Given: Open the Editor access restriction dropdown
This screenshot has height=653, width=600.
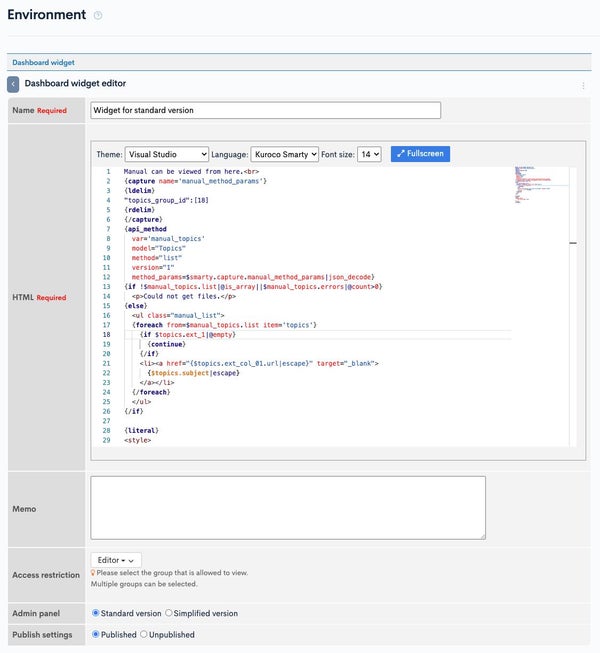Looking at the screenshot, I should (x=116, y=560).
